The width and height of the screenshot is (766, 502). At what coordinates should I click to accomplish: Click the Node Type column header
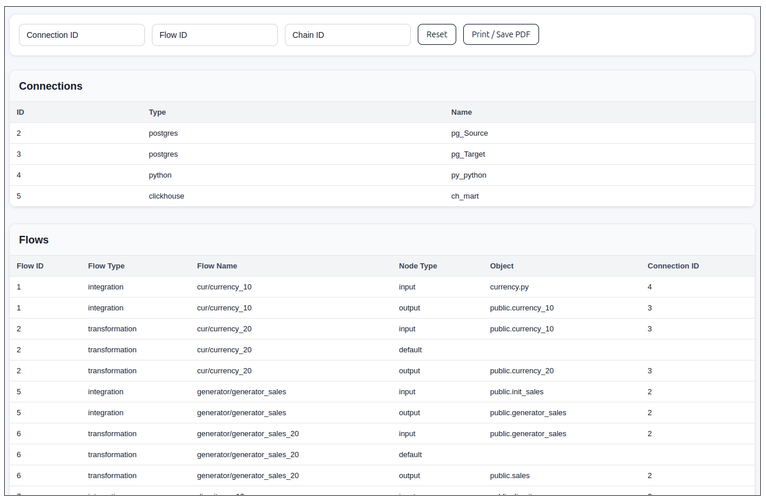[x=418, y=266]
